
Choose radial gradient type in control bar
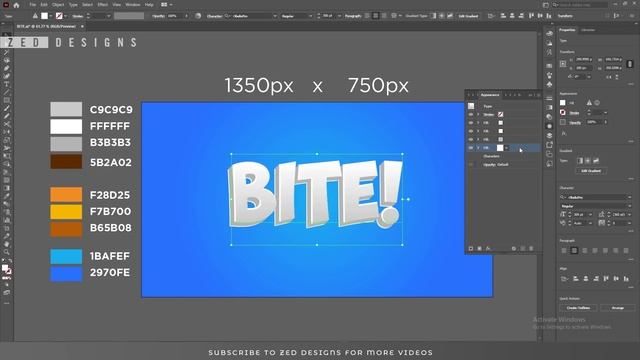tap(441, 16)
